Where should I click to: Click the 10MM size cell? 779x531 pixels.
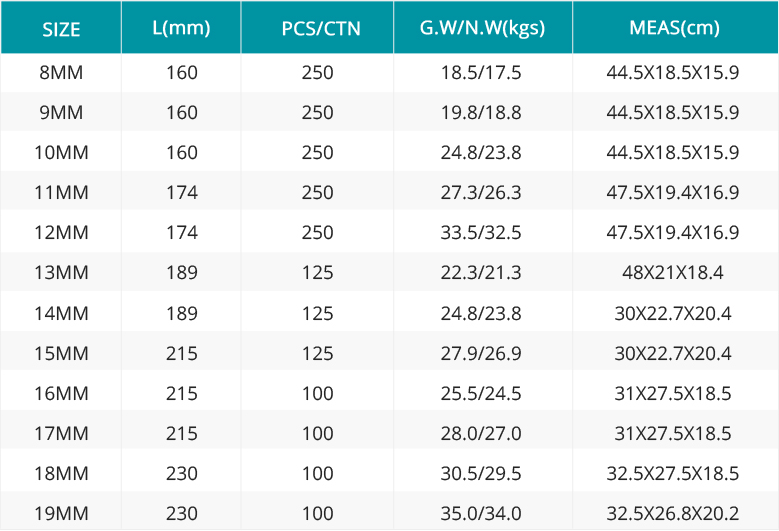point(61,152)
